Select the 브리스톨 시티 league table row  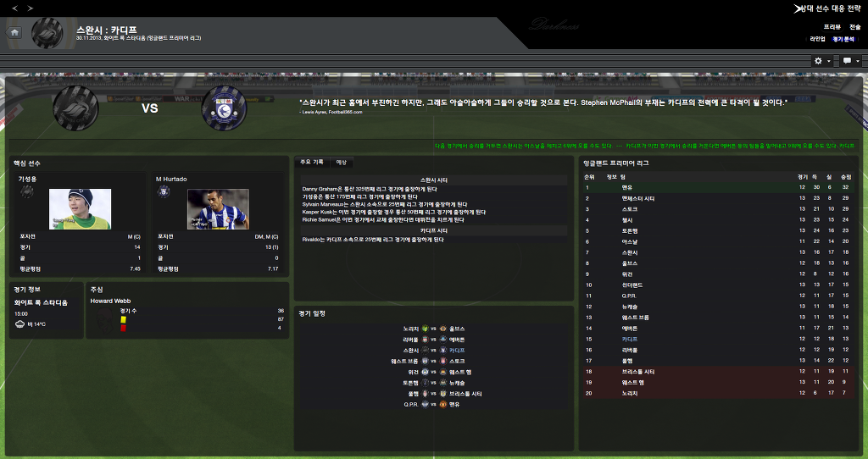pos(717,372)
